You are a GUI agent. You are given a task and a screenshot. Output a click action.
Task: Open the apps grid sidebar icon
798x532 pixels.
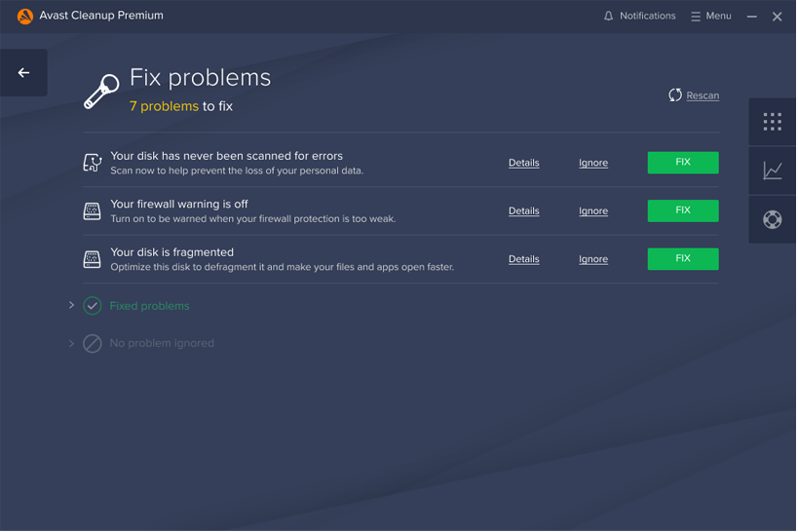click(x=772, y=122)
